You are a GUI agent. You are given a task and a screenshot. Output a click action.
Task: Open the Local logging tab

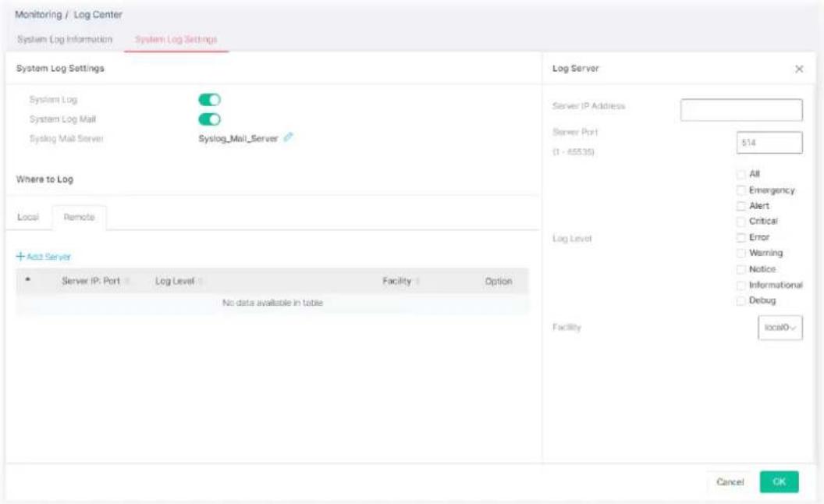click(x=28, y=217)
